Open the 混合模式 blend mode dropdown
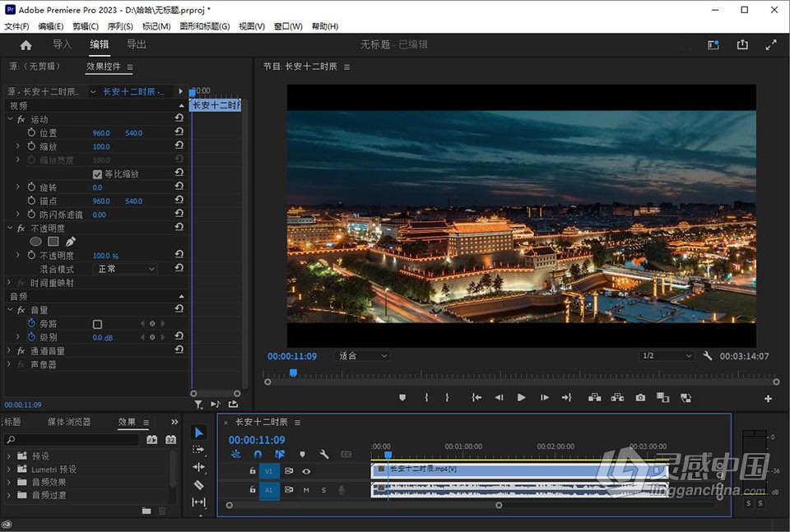 (x=123, y=269)
